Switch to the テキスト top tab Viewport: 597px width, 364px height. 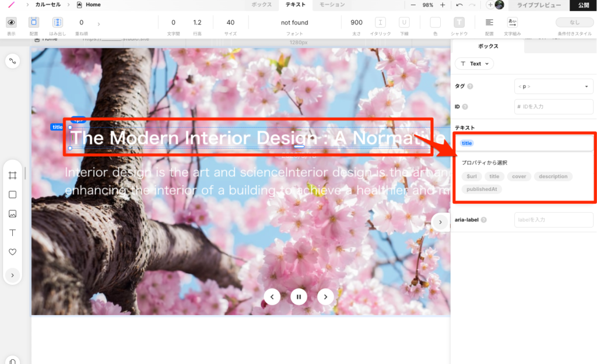[296, 5]
